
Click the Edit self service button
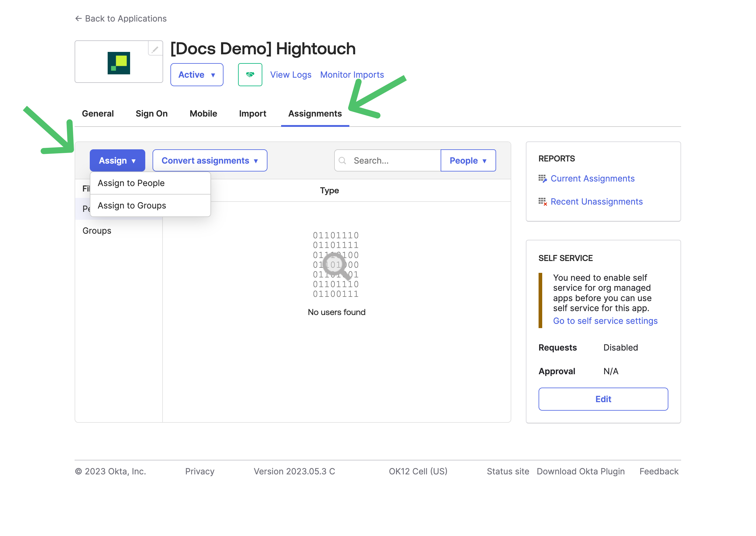pos(603,399)
